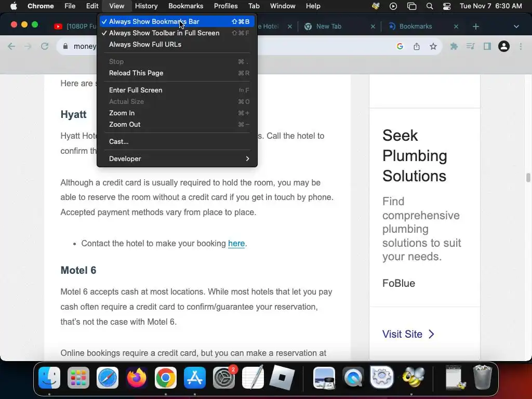Viewport: 532px width, 399px height.
Task: Open Preview from the dock
Action: pyautogui.click(x=324, y=377)
